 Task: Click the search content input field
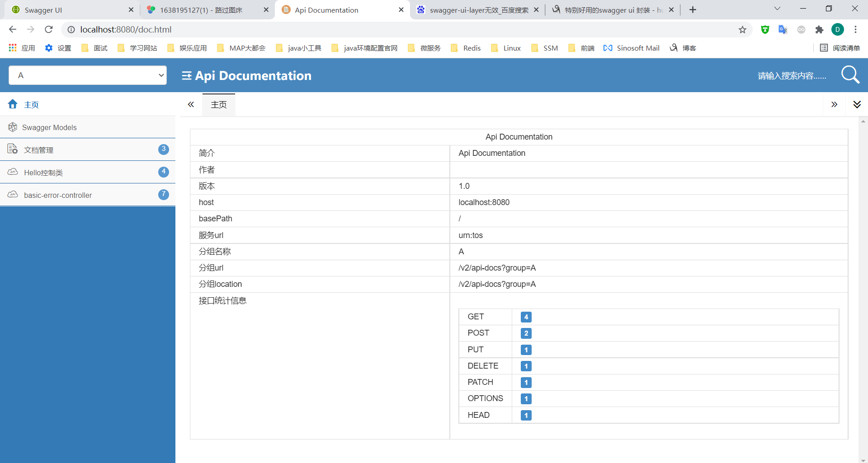coord(791,76)
